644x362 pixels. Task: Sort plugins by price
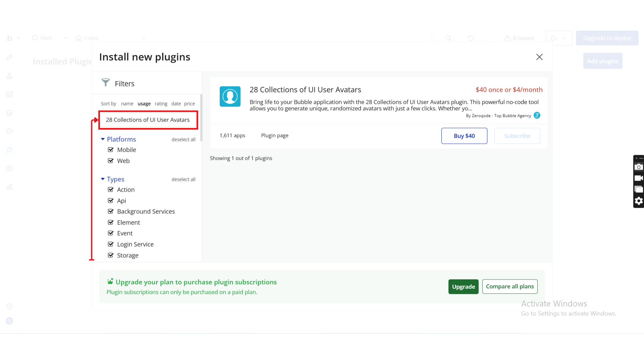tap(189, 104)
